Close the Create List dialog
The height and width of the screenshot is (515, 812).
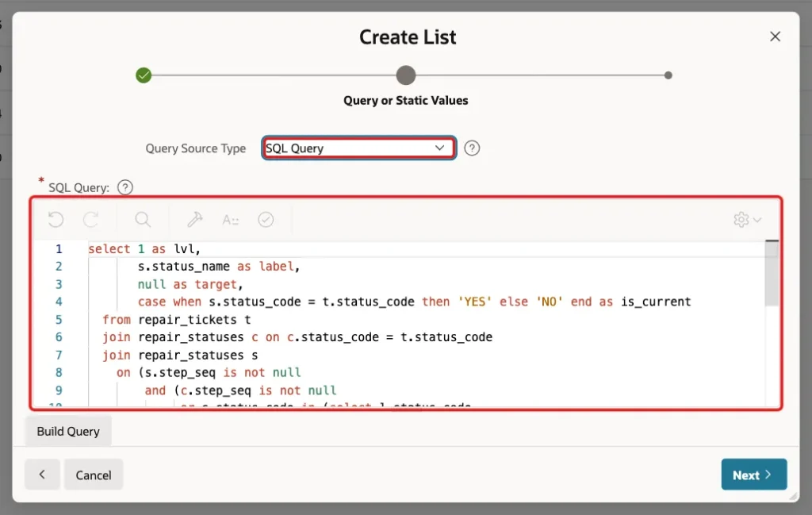(775, 37)
